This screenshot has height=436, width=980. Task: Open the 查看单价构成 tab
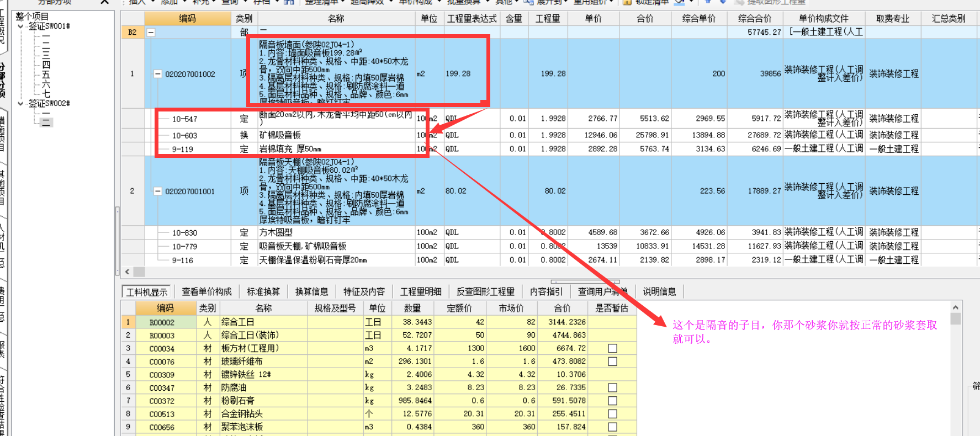click(207, 291)
